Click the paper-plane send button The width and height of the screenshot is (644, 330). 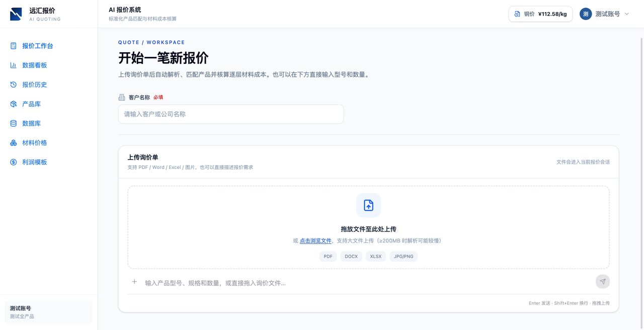(603, 282)
